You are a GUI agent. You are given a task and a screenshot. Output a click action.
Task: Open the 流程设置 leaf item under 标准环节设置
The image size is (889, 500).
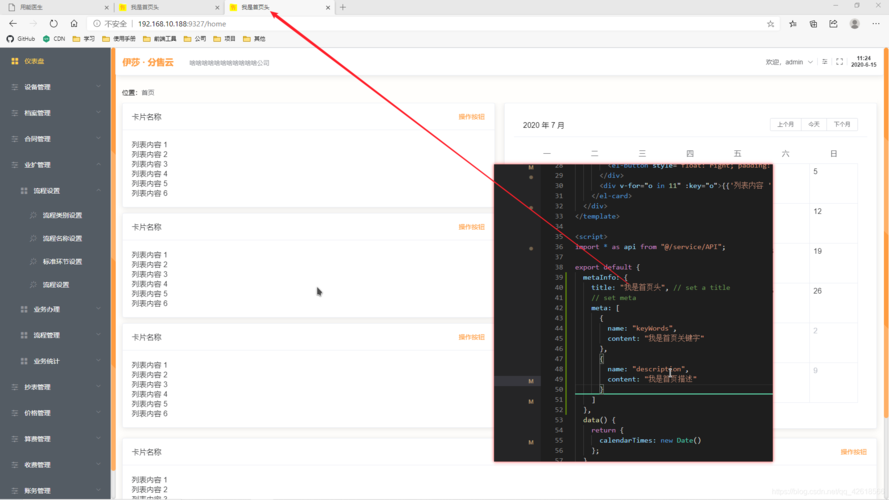pos(56,285)
